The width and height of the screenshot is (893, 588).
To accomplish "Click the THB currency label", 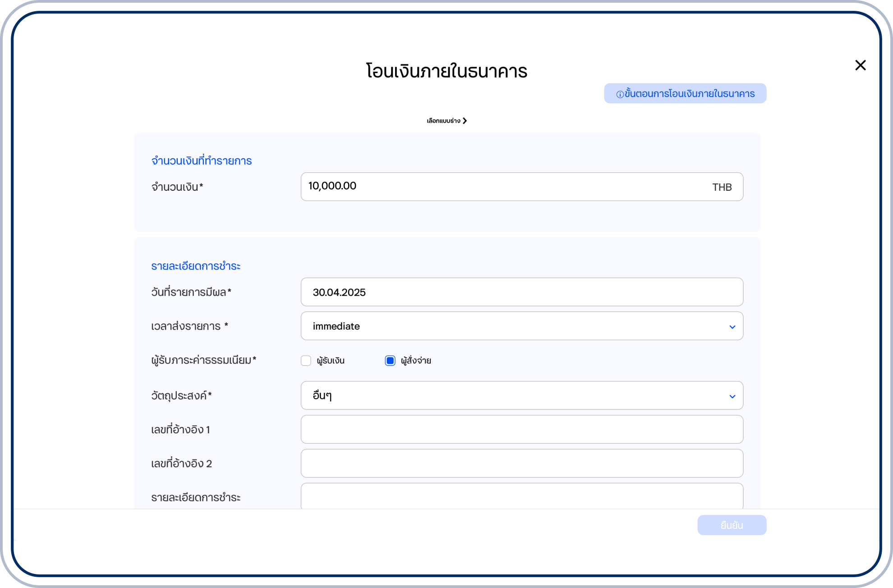I will pos(722,187).
